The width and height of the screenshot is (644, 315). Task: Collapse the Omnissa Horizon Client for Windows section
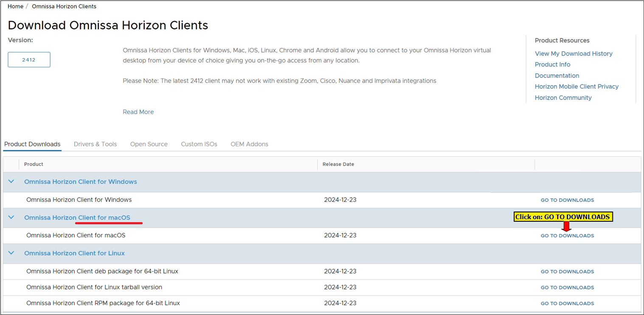point(11,181)
